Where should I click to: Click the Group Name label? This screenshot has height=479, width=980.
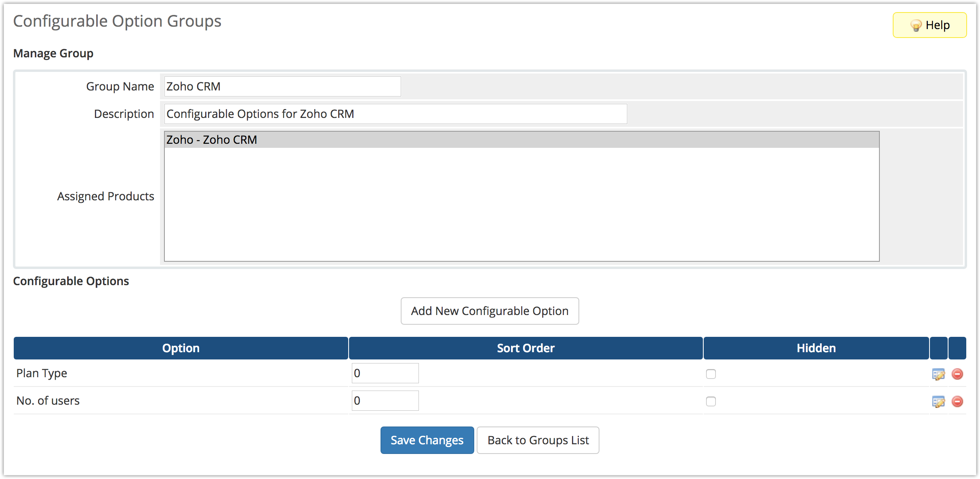[x=120, y=86]
